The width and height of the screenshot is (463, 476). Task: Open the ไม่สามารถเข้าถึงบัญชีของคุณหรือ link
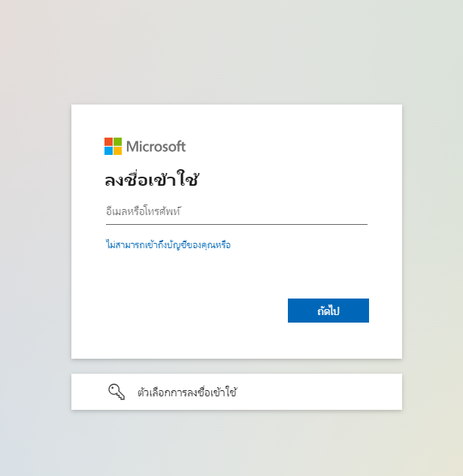(168, 244)
